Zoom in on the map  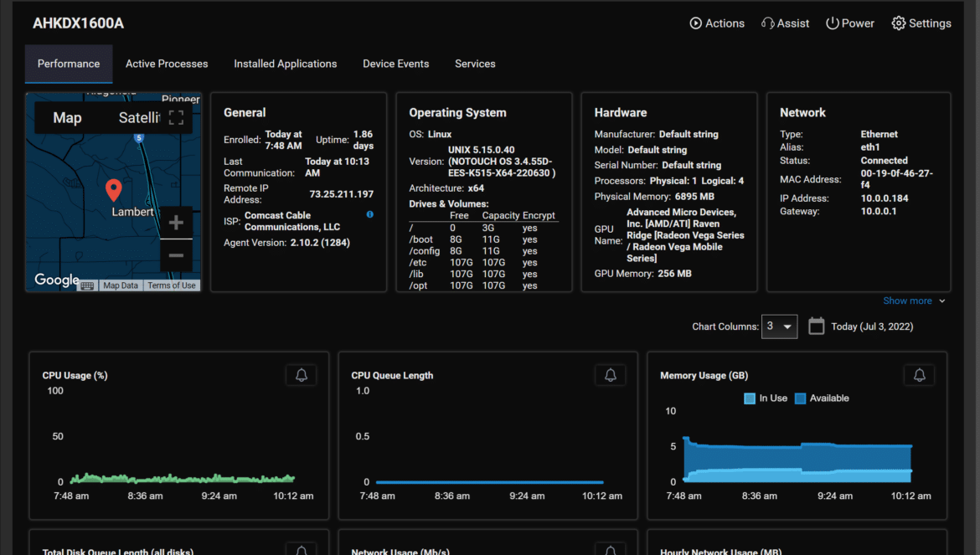(x=176, y=222)
